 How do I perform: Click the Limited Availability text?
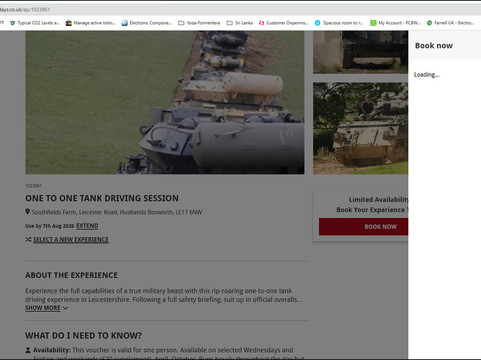click(378, 200)
